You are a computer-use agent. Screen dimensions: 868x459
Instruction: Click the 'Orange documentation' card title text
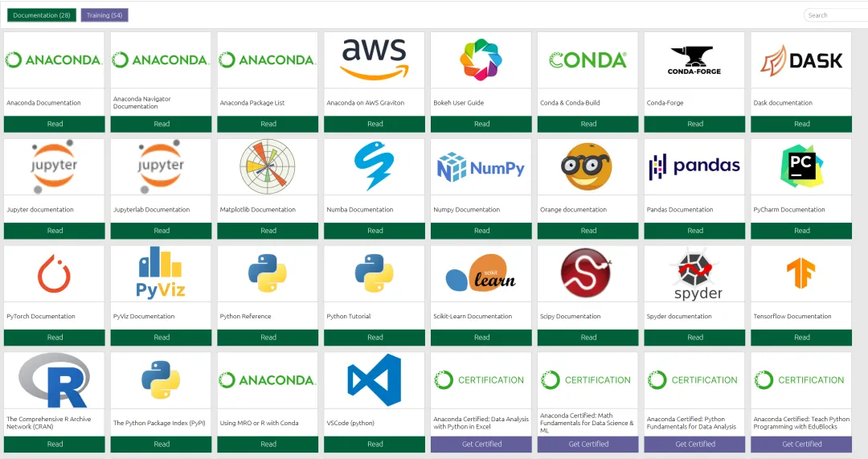573,210
